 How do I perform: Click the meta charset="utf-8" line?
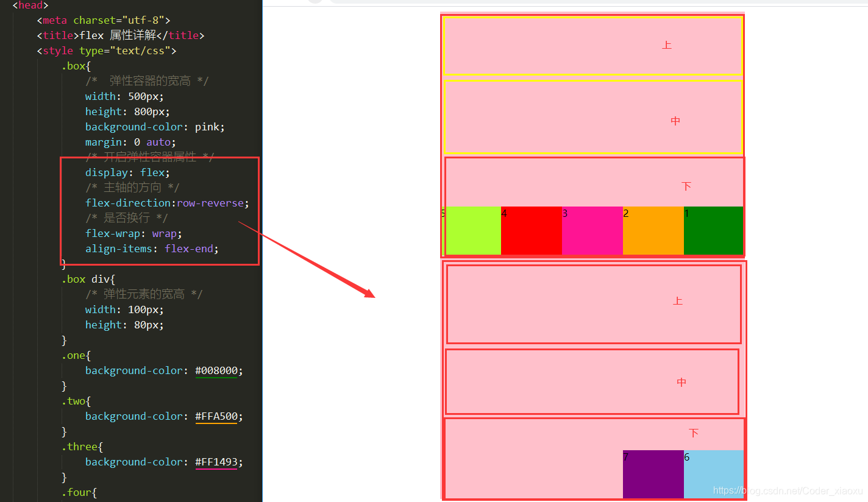pos(104,20)
